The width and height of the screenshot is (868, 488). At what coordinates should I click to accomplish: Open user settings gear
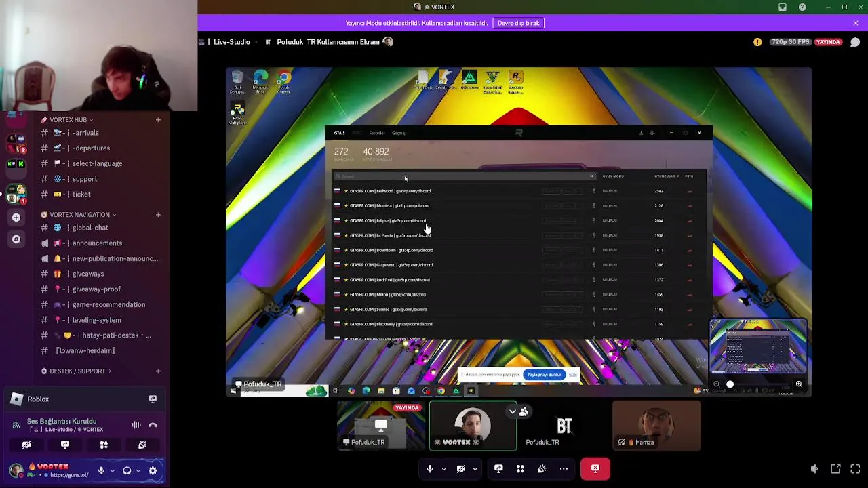[x=153, y=470]
